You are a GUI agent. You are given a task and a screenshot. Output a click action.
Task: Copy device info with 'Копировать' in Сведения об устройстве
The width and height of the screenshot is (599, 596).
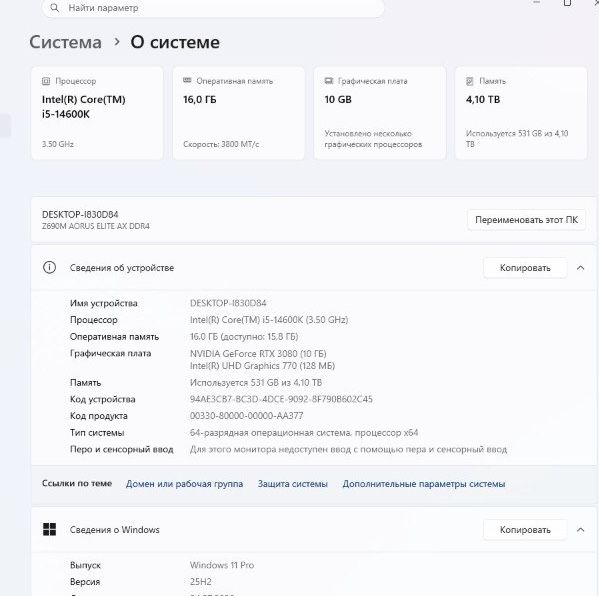(x=525, y=268)
